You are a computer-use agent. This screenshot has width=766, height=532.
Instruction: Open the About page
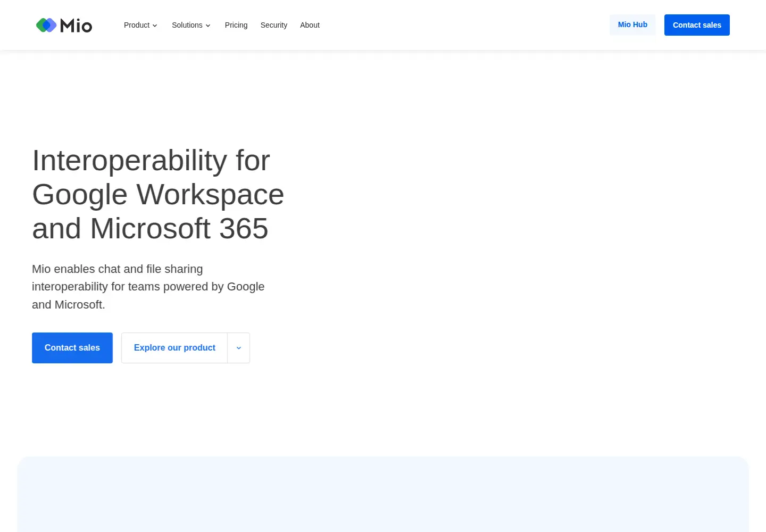[x=310, y=25]
